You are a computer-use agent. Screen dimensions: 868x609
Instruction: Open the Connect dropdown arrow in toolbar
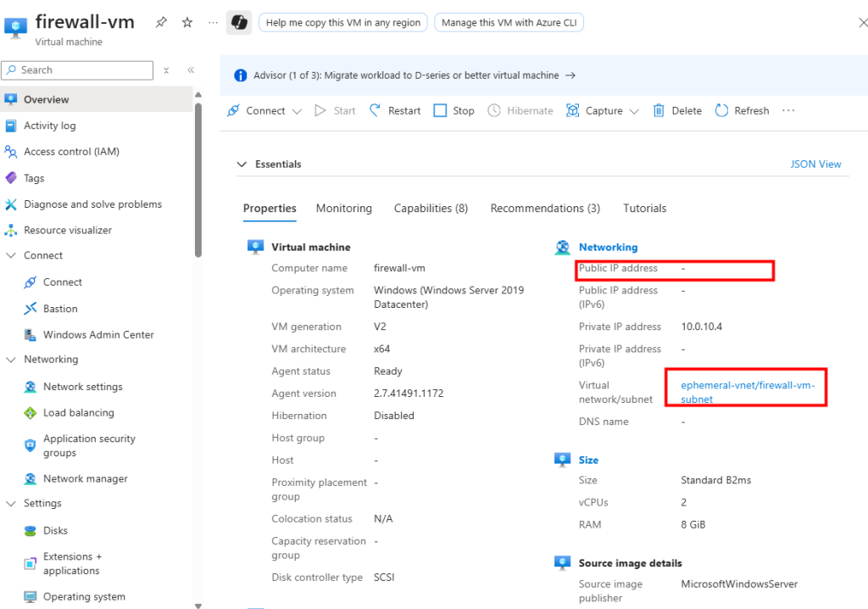[297, 111]
